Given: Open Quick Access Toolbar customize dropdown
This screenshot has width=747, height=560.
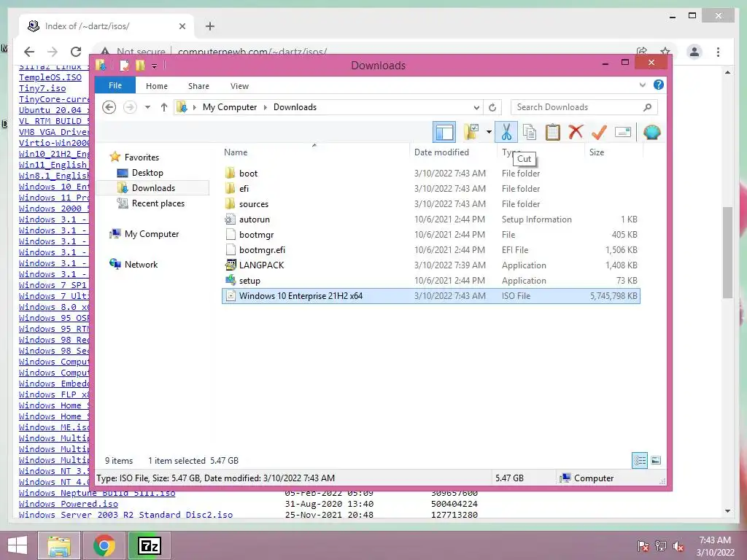Looking at the screenshot, I should (155, 66).
